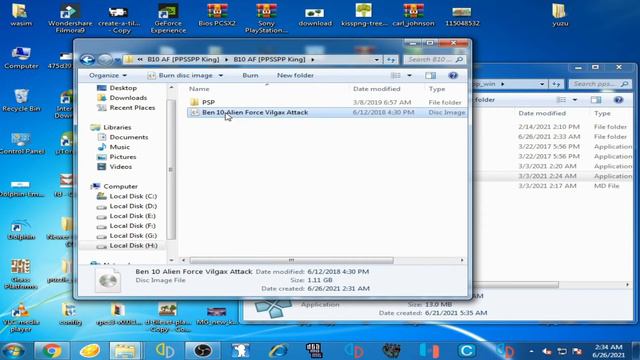Screen dimensions: 640x360
Task: Open Documents library in sidebar
Action: 129,137
